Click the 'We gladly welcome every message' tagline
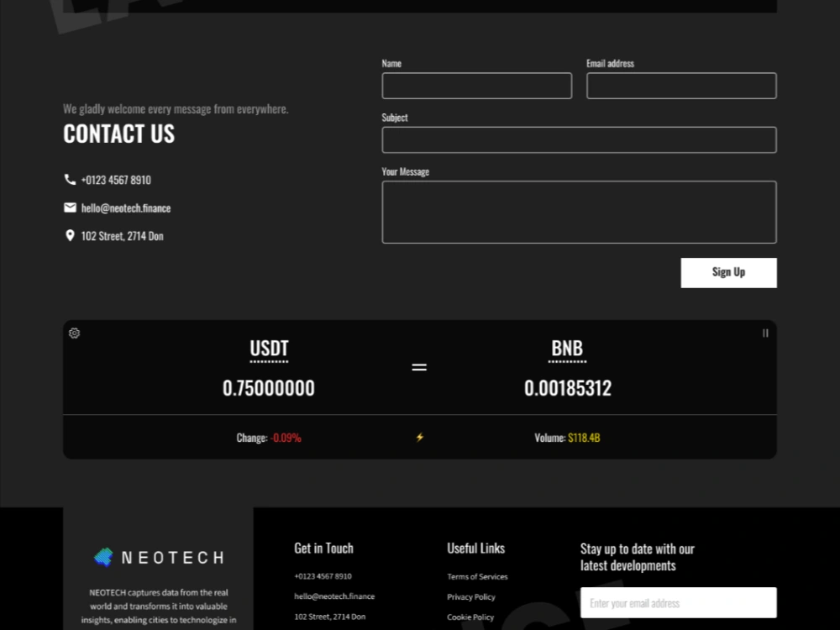The height and width of the screenshot is (630, 840). [x=176, y=109]
